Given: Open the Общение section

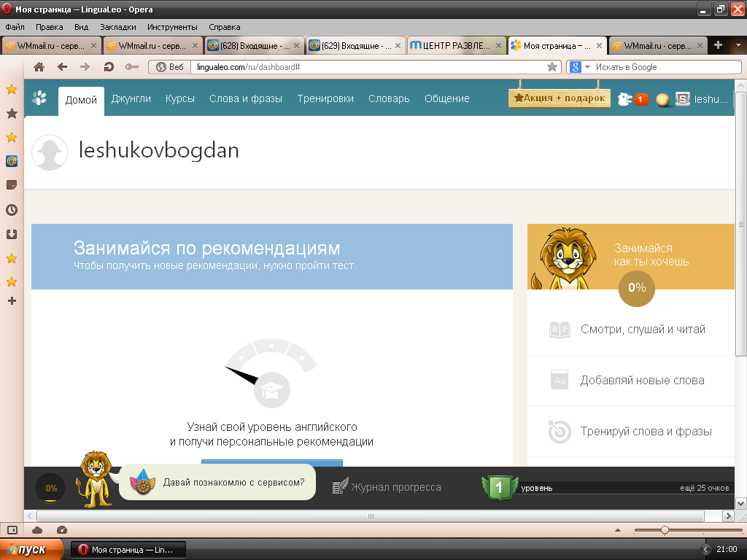Looking at the screenshot, I should pyautogui.click(x=447, y=98).
